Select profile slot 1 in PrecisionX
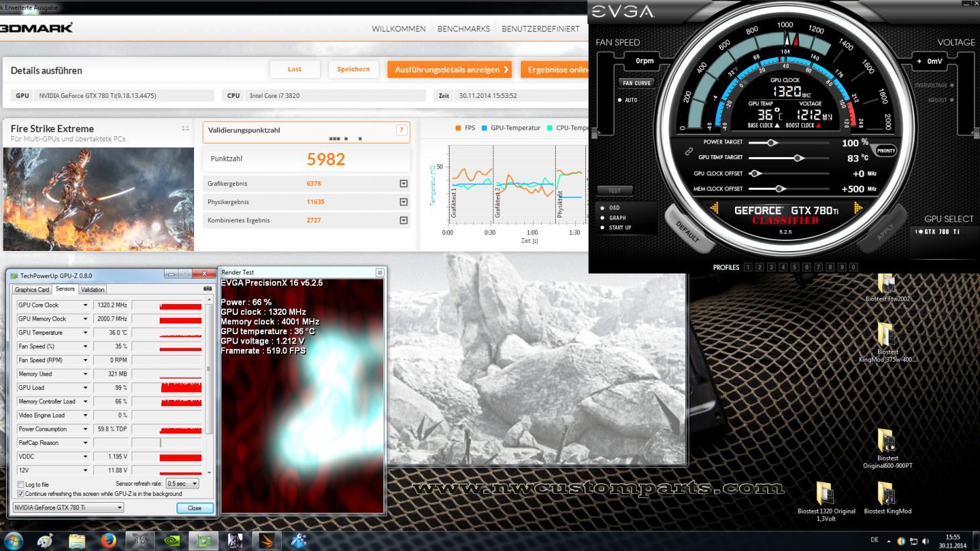The width and height of the screenshot is (980, 551). (748, 267)
